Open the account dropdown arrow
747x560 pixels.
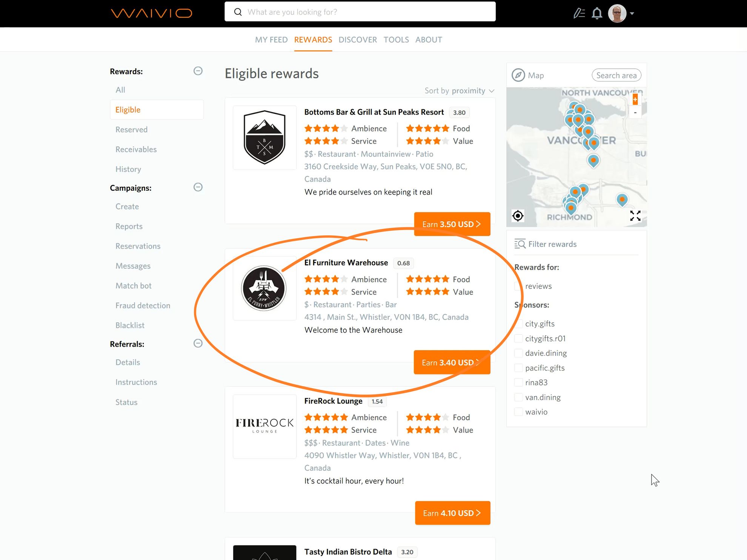632,14
